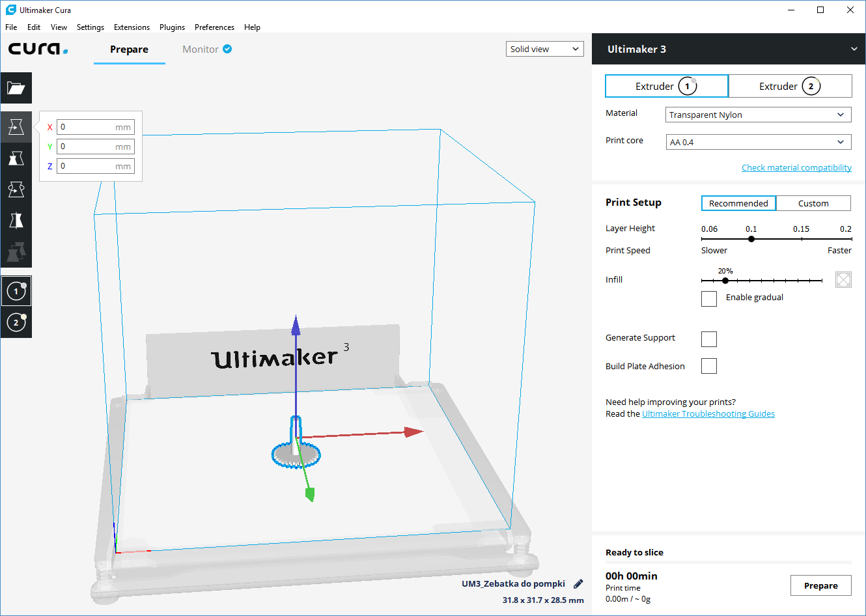Open the Edit menu
Viewport: 866px width, 616px height.
coord(34,27)
